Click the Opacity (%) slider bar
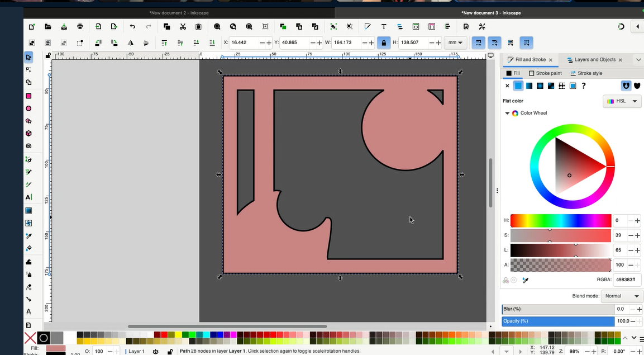This screenshot has height=355, width=644. (x=558, y=321)
